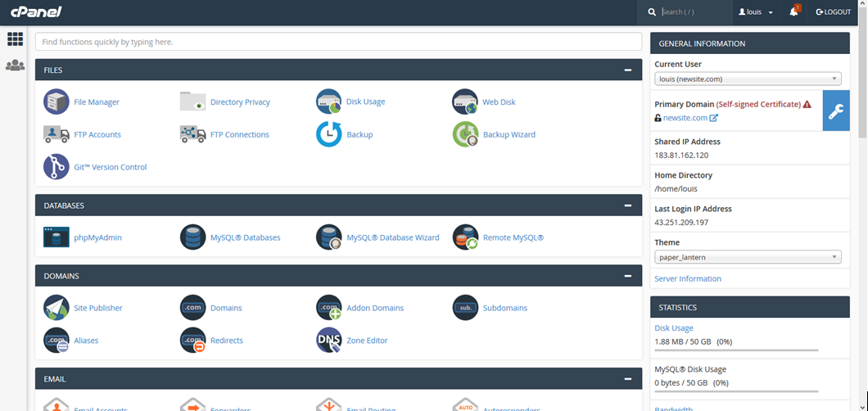Open the louis user menu
The image size is (868, 411).
[756, 11]
